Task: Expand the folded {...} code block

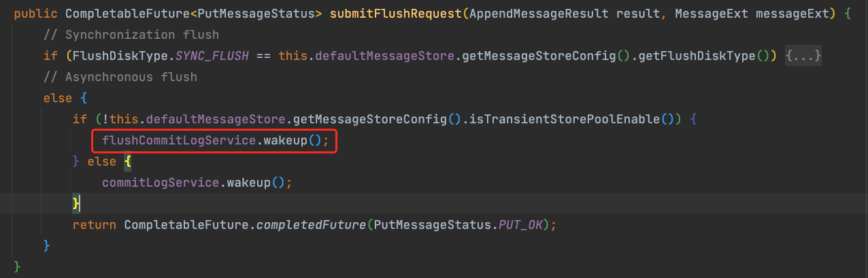Action: point(804,56)
